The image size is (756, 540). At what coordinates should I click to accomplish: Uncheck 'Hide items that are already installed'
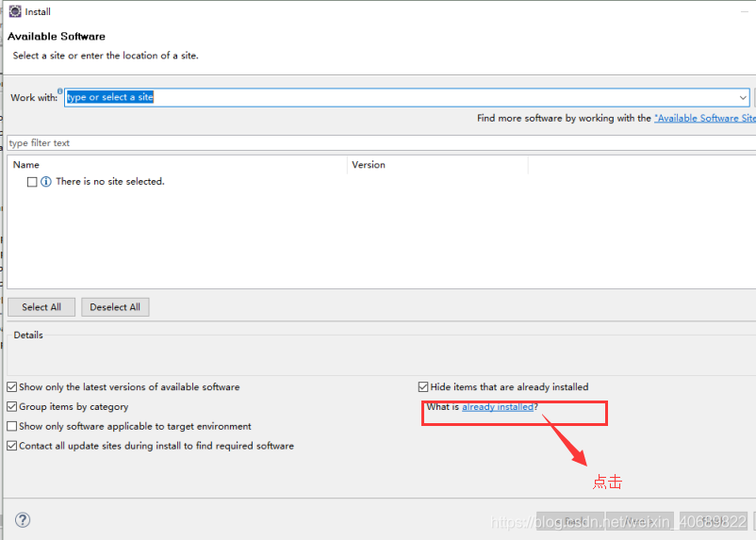tap(423, 386)
